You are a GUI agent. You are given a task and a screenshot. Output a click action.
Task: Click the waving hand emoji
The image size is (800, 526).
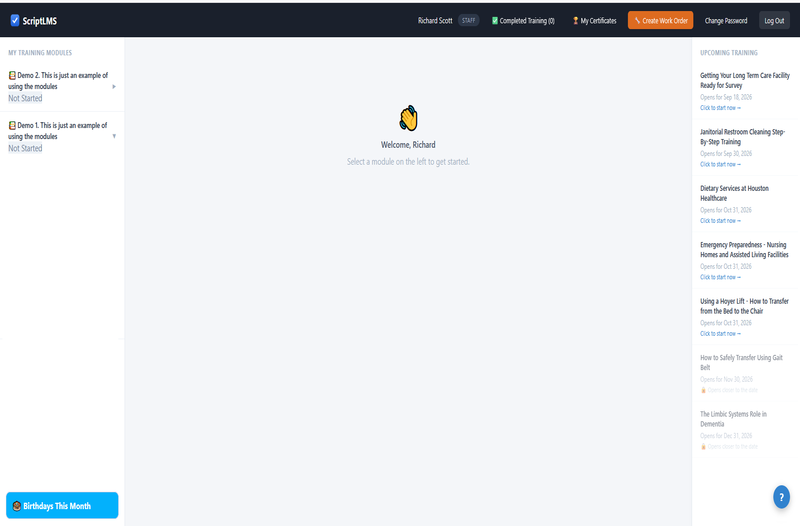point(408,118)
